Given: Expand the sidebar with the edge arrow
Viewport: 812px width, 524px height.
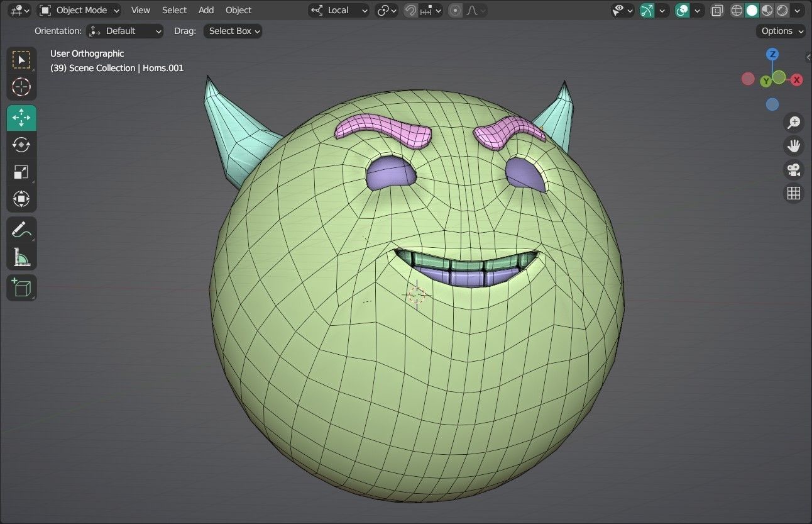Looking at the screenshot, I should (808, 57).
